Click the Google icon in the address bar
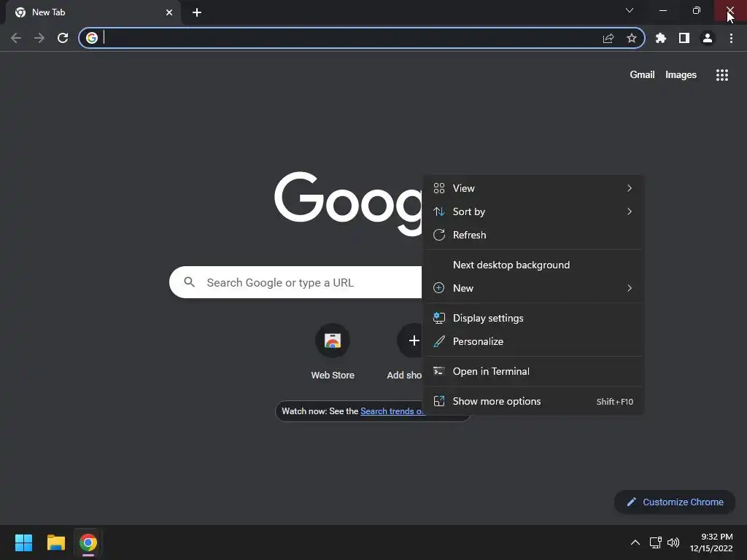 [92, 38]
